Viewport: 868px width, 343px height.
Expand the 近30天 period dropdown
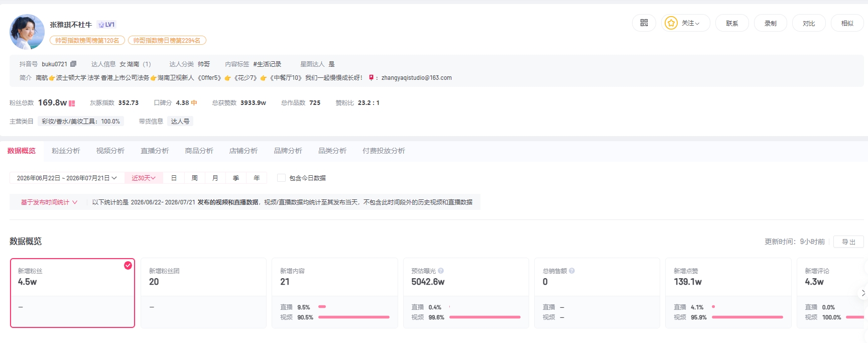tap(144, 178)
